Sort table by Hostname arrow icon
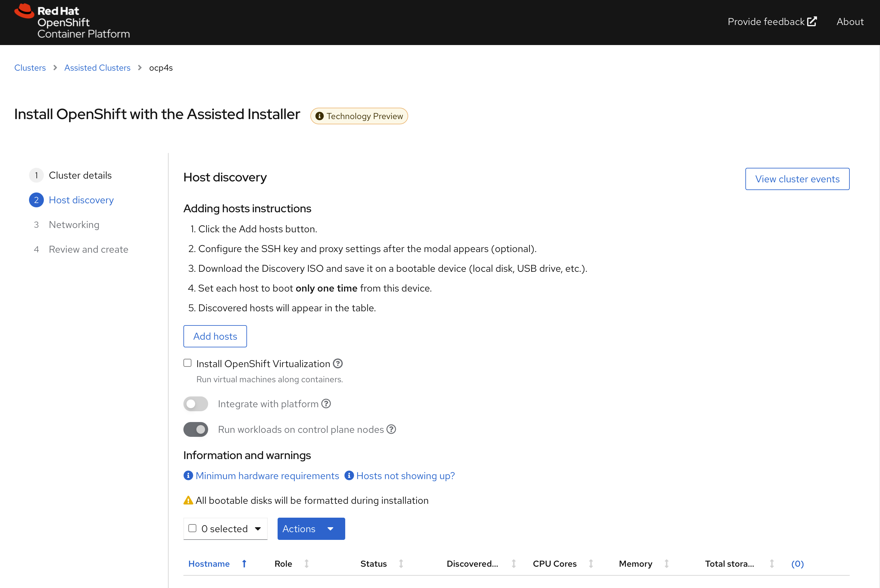Screen dimensions: 880x588 tap(244, 563)
